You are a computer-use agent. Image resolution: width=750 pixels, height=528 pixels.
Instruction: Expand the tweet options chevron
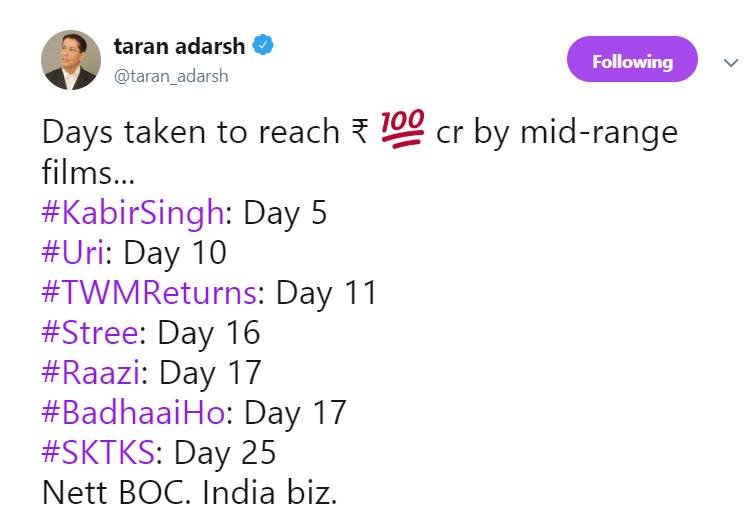pos(730,62)
